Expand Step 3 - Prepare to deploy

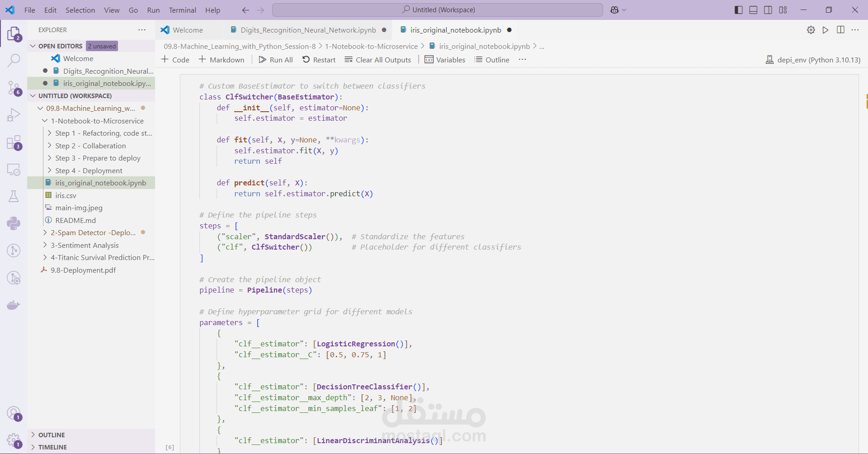tap(50, 158)
